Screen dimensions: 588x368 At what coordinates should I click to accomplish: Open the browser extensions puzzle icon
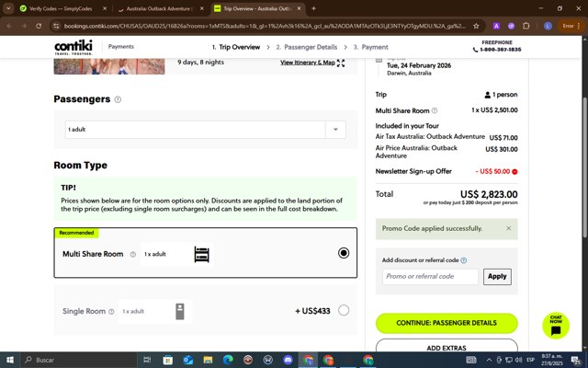526,26
